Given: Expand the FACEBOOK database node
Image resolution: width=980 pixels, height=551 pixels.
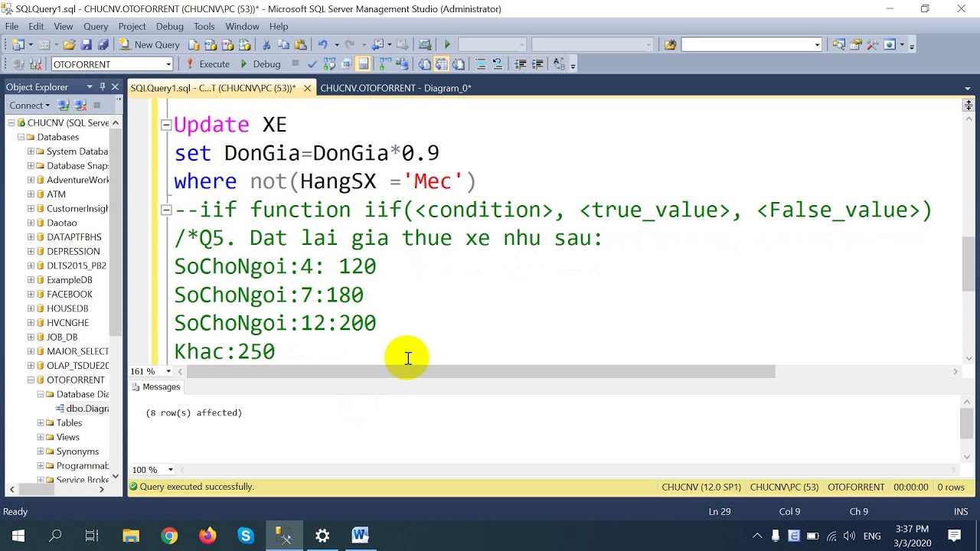Looking at the screenshot, I should pos(31,294).
